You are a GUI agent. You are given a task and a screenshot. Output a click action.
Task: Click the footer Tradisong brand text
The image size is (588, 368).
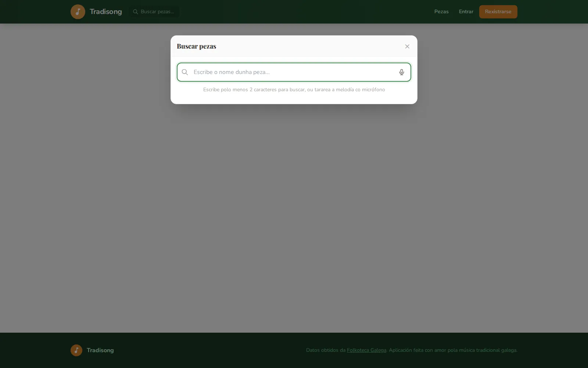pos(100,350)
